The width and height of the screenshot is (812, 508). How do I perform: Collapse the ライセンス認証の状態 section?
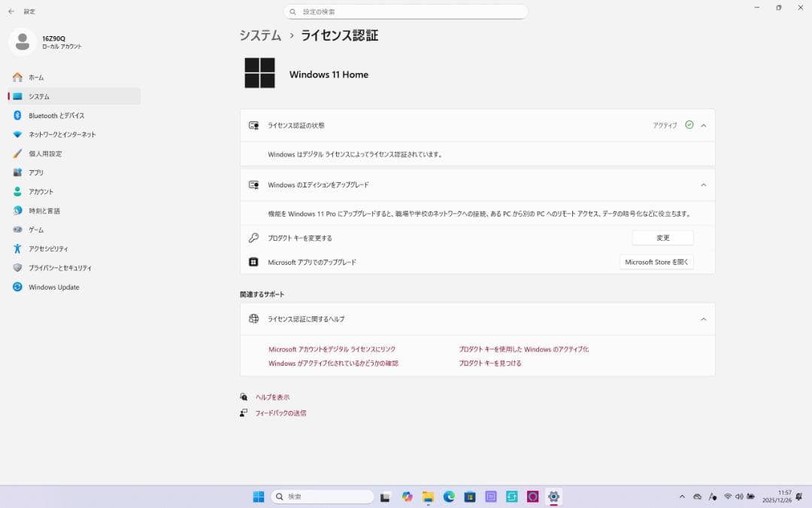[704, 126]
